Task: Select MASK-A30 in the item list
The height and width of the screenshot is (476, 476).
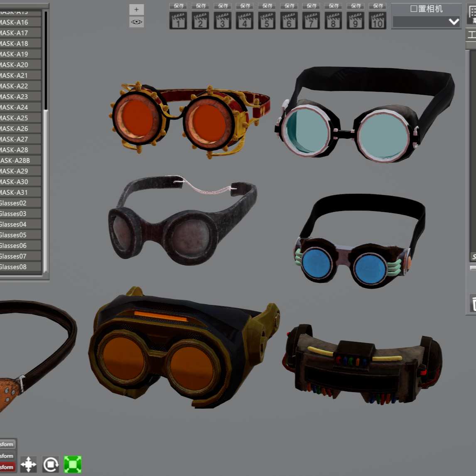Action: 20,182
